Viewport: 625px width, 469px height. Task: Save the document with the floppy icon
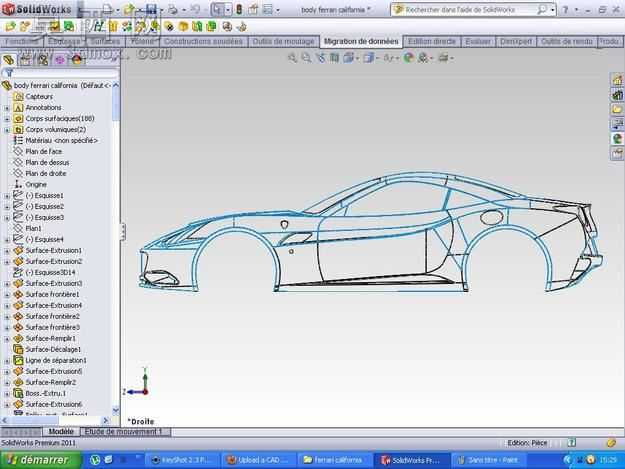click(x=151, y=9)
